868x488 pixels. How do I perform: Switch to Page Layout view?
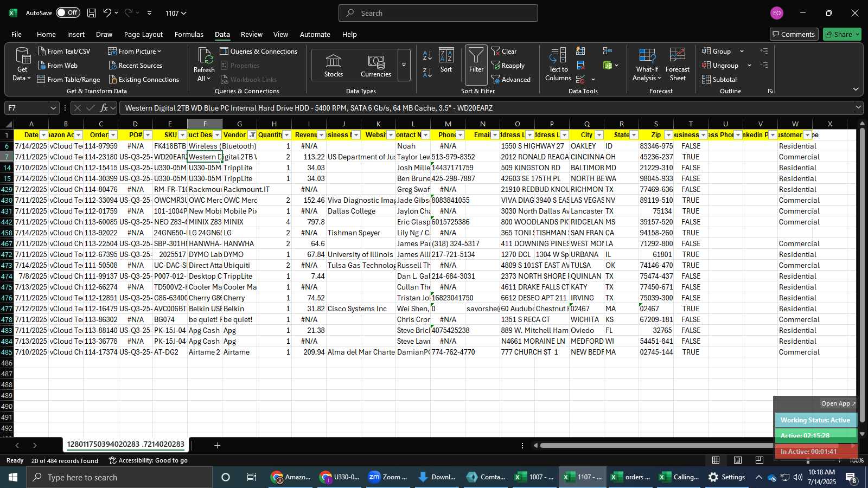pyautogui.click(x=738, y=460)
